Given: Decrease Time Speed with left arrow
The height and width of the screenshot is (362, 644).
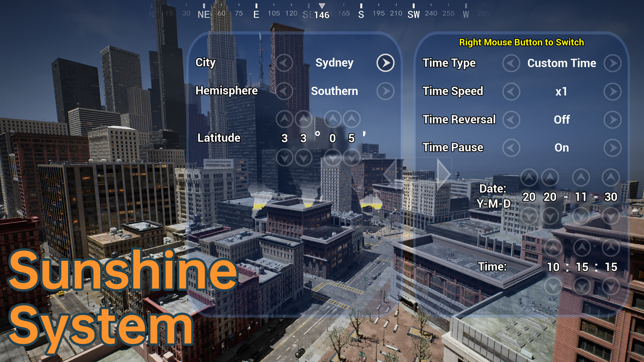Looking at the screenshot, I should click(511, 92).
